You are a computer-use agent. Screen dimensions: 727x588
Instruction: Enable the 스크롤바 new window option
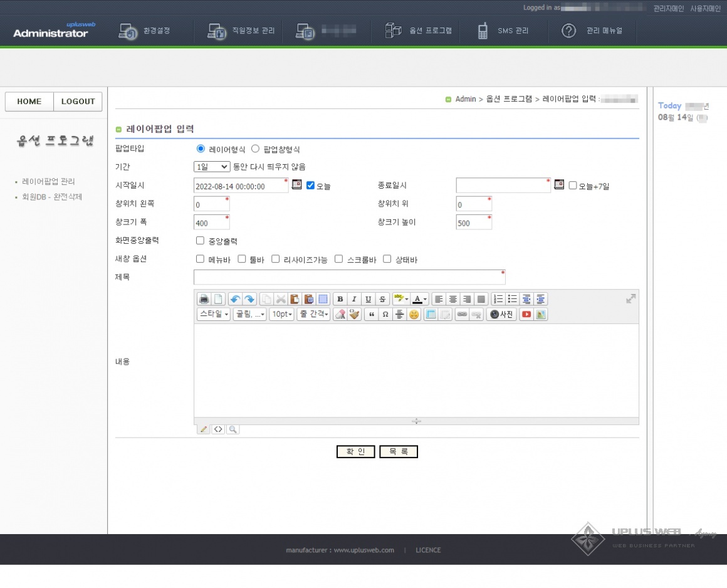(338, 259)
